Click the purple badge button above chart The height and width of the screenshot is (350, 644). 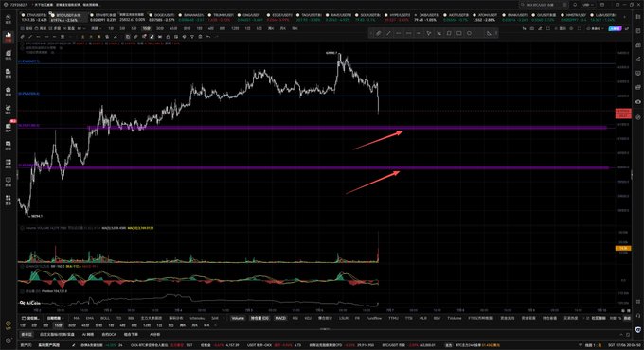tap(615, 28)
